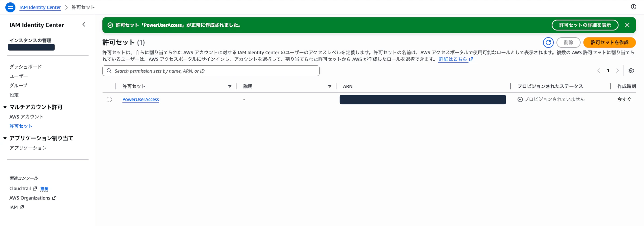
Task: Select 許可セット in sidebar
Action: 21,126
